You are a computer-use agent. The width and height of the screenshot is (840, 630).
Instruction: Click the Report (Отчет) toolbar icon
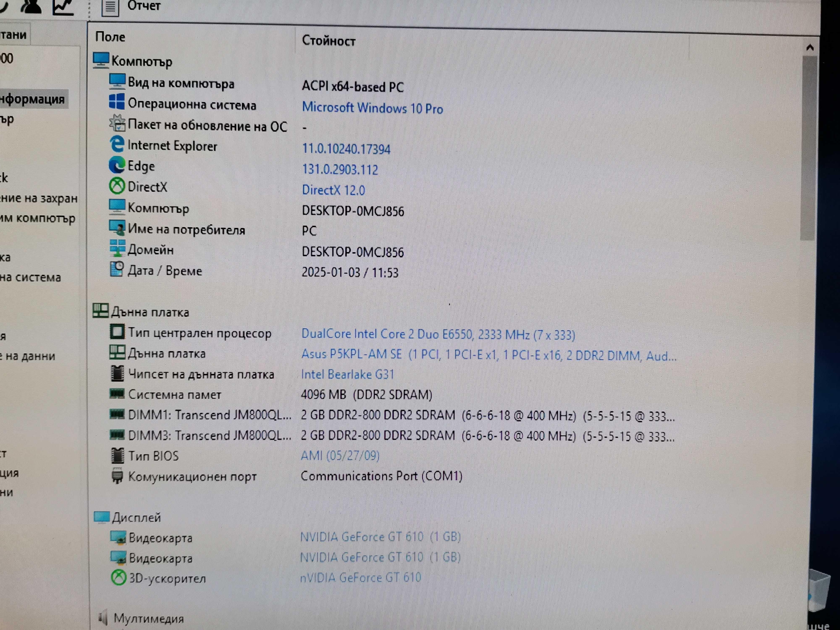tap(110, 8)
